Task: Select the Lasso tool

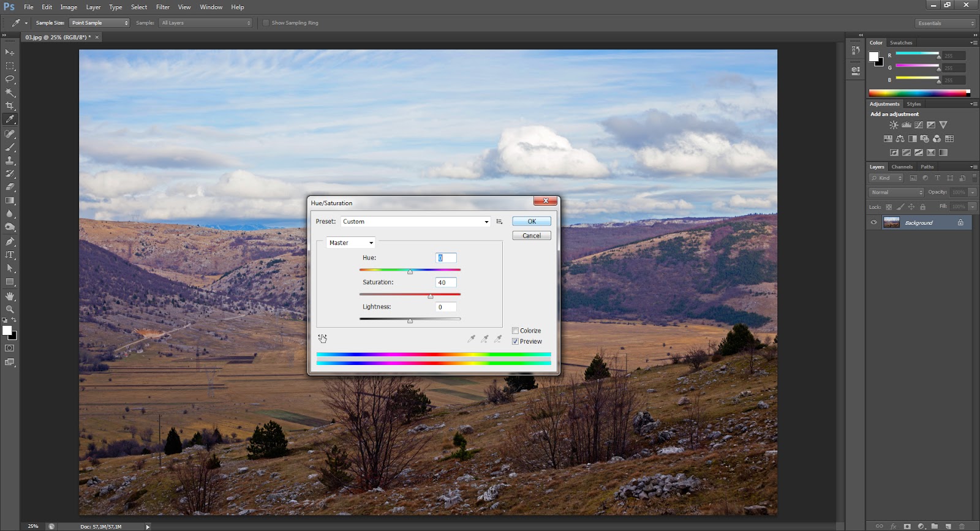Action: (x=10, y=80)
